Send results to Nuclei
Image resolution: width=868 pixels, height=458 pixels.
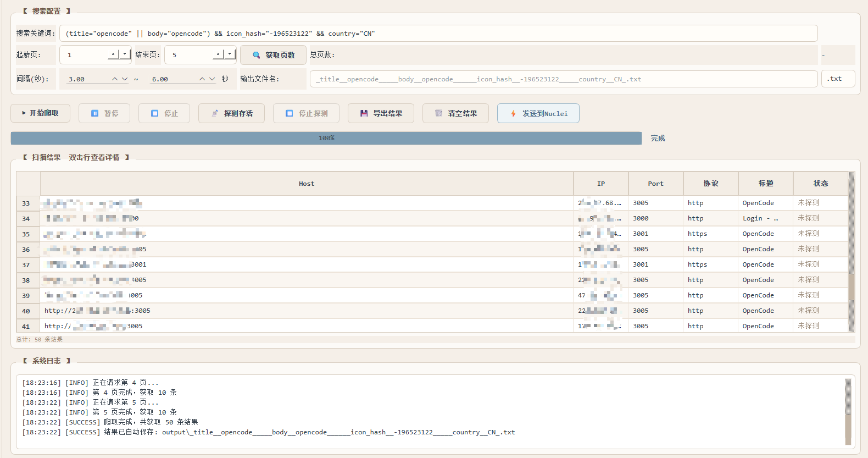click(x=538, y=113)
